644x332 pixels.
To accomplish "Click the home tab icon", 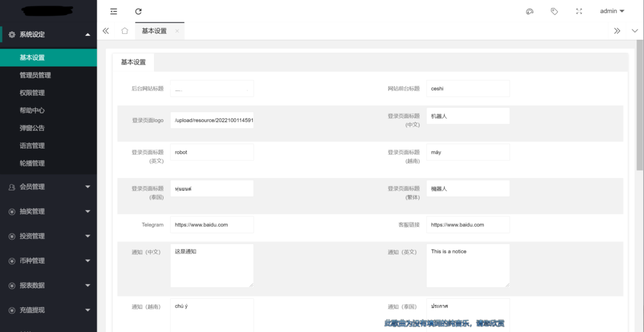I will 125,31.
